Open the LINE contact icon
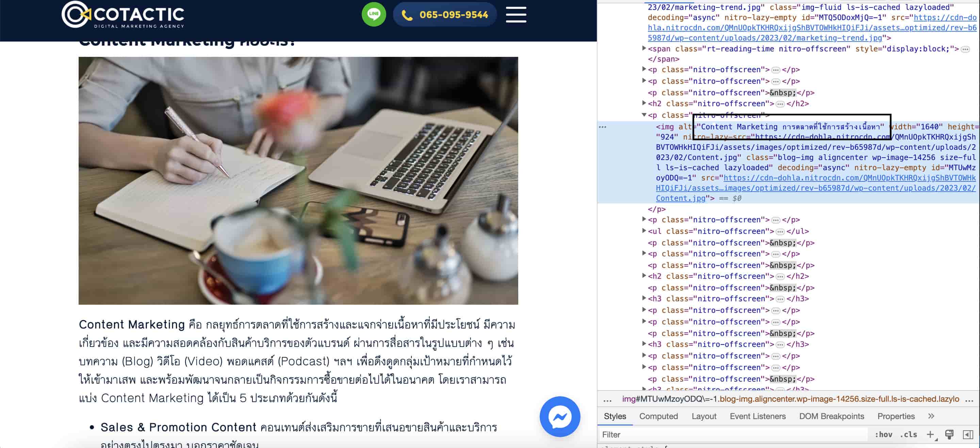980x448 pixels. pos(373,14)
